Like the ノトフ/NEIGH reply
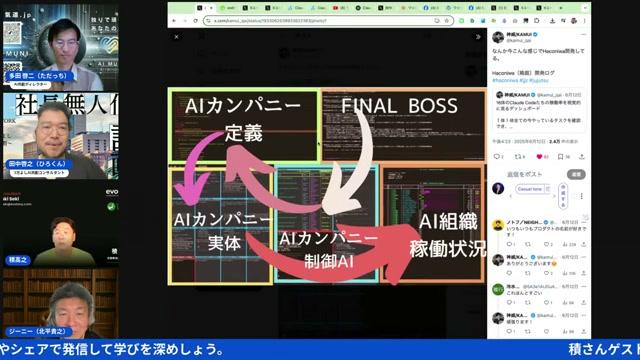Image resolution: width=640 pixels, height=360 pixels. (x=547, y=244)
